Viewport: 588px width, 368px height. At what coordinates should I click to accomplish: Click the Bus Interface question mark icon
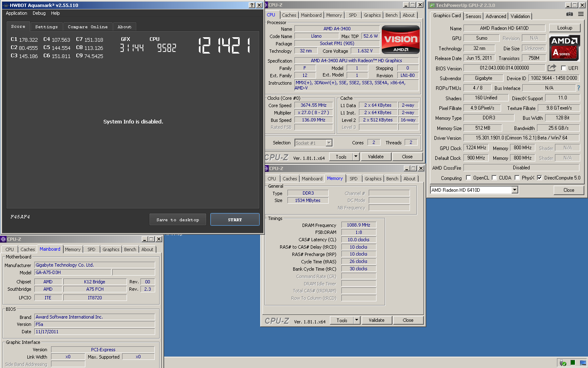578,88
